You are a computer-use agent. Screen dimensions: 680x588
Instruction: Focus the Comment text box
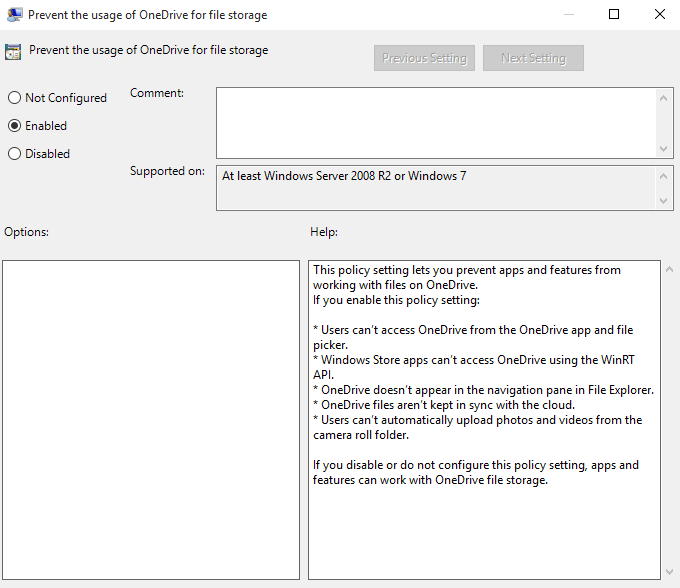(436, 122)
